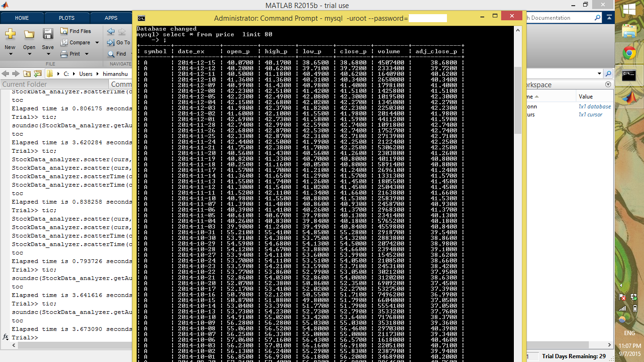The image size is (644, 362).
Task: Switch to the PLOTS tab
Action: 66,18
